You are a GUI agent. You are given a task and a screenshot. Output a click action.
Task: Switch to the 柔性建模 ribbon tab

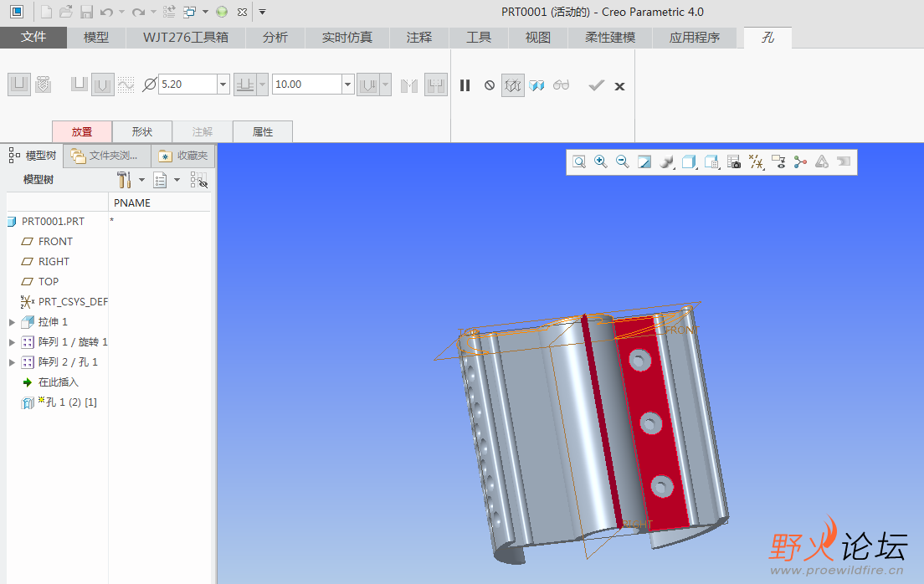610,37
